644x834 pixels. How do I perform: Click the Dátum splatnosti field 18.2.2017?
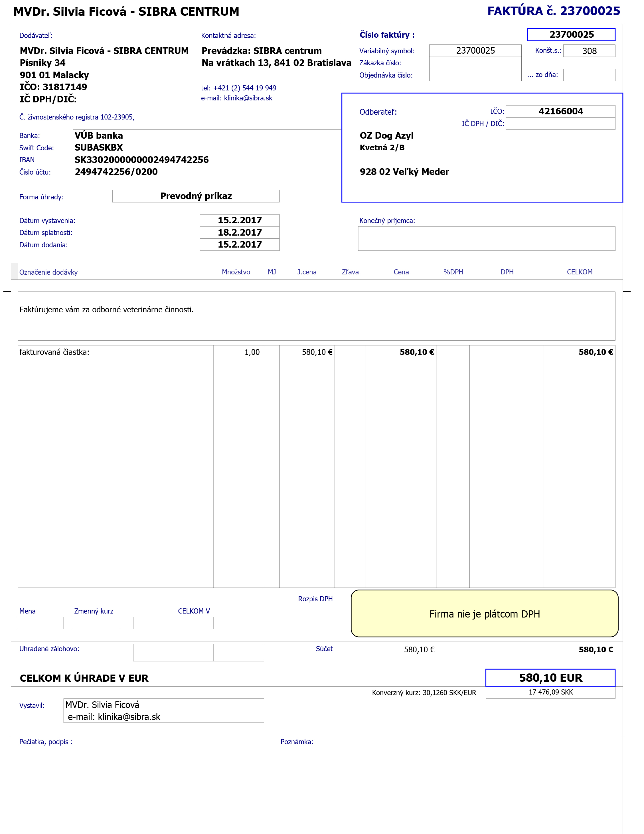coord(239,232)
